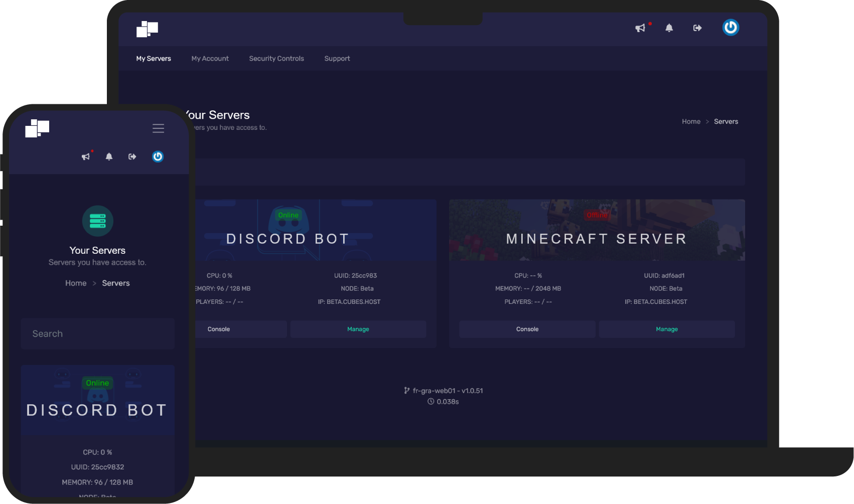Open Console for Minecraft Server
This screenshot has width=854, height=504.
tap(527, 329)
